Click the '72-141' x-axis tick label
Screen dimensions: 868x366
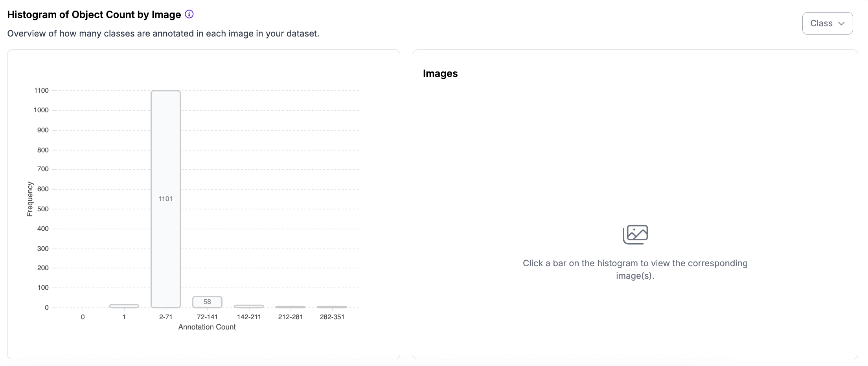[x=207, y=317]
